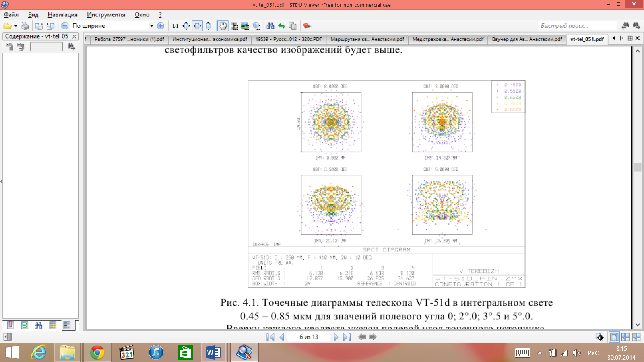The width and height of the screenshot is (644, 362).
Task: Switch to the Институционал... экономика.pdf tab
Action: 209,39
